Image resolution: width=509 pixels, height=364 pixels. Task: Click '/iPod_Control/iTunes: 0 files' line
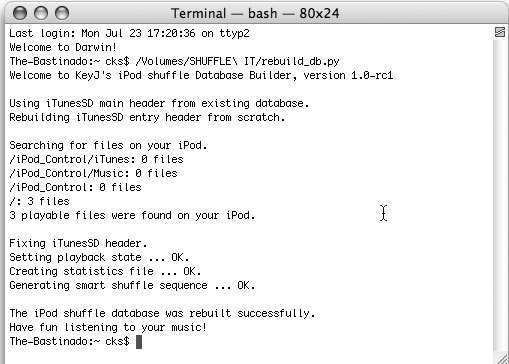[x=96, y=159]
